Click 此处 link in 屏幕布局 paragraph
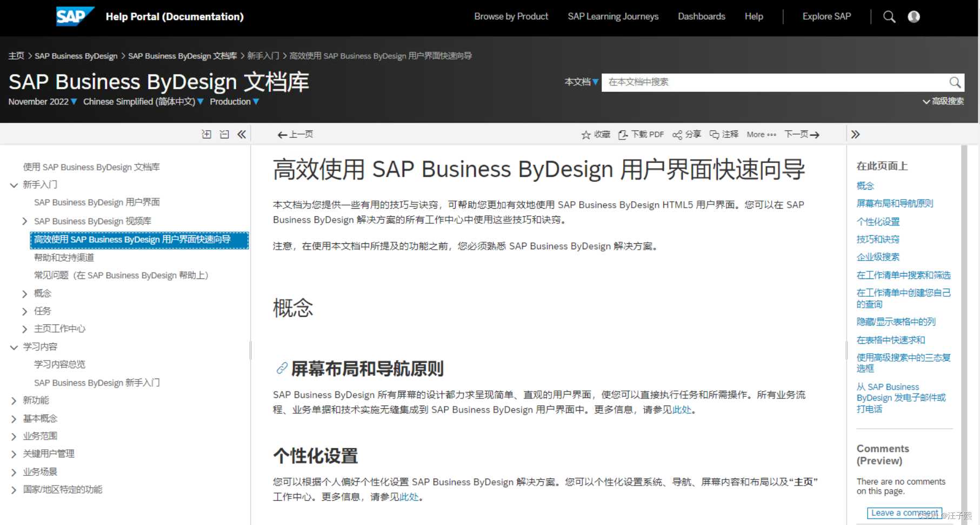Viewport: 980px width, 525px height. click(682, 410)
